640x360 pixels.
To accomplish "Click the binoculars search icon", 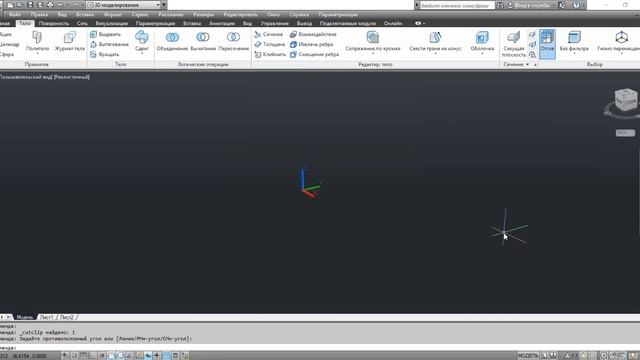I will tap(500, 5).
